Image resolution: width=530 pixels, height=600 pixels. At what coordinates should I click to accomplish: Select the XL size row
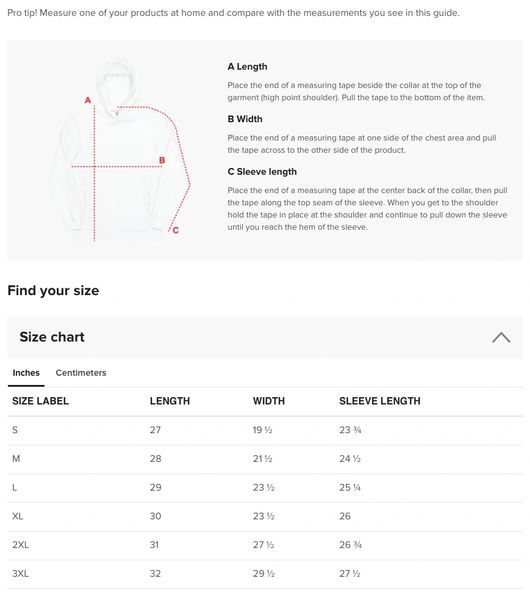coord(265,516)
